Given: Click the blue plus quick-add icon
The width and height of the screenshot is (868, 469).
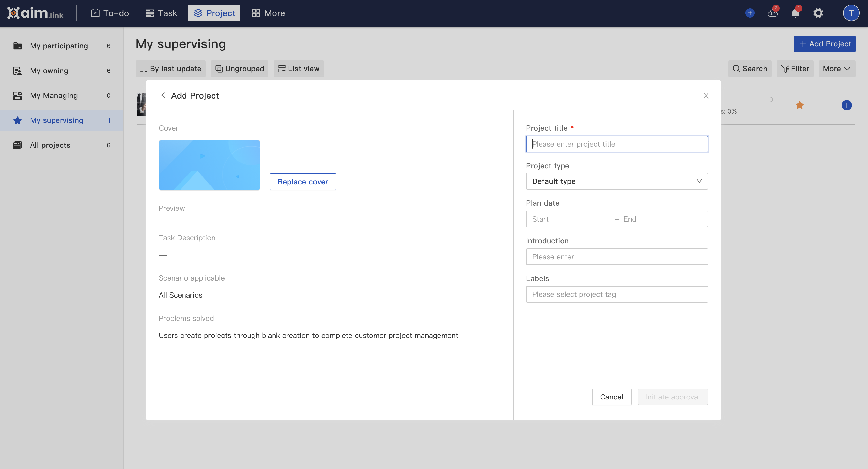Looking at the screenshot, I should pos(750,13).
